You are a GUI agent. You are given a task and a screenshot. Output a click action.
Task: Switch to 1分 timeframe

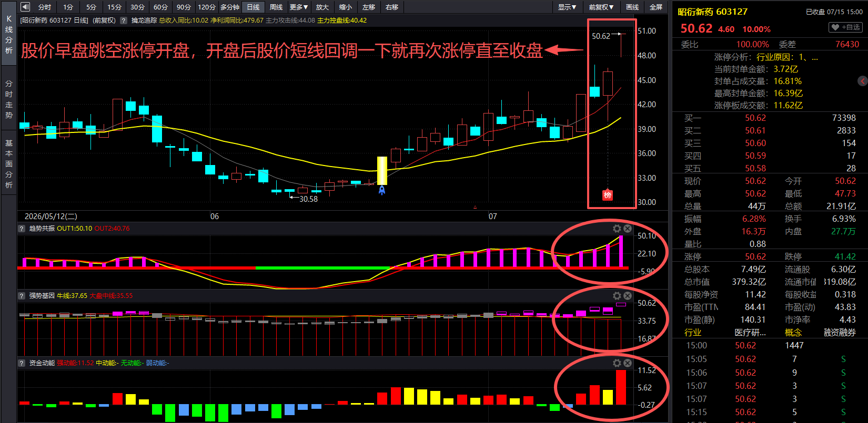68,7
